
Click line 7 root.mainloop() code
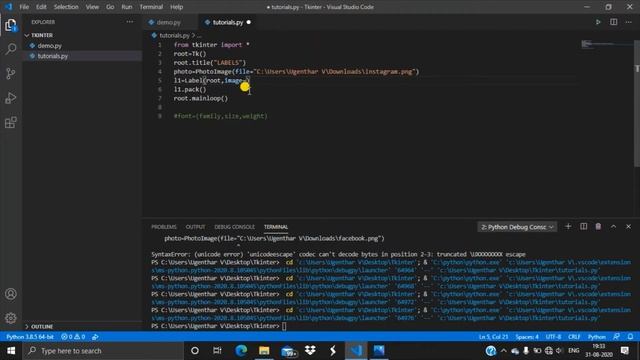[201, 98]
